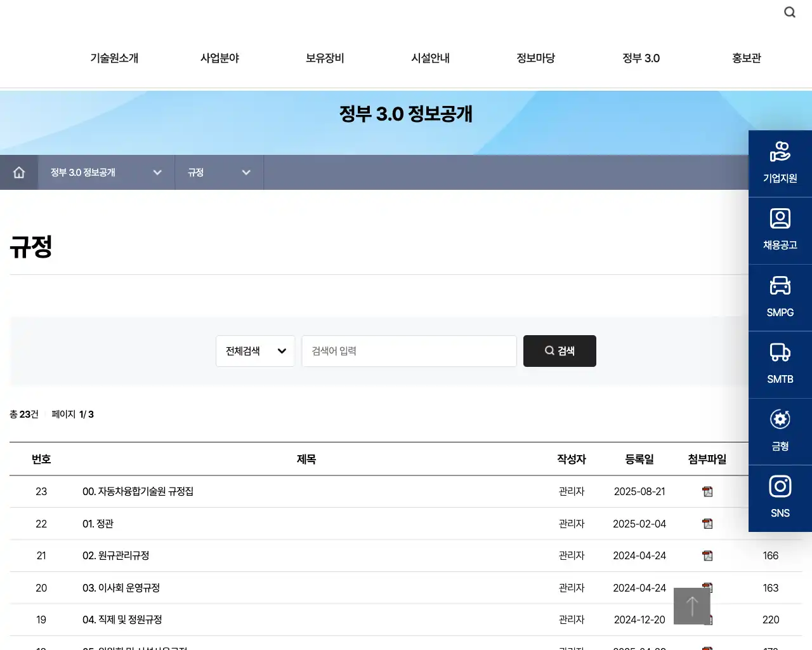Click the 검색어 입력 search input field

click(409, 351)
